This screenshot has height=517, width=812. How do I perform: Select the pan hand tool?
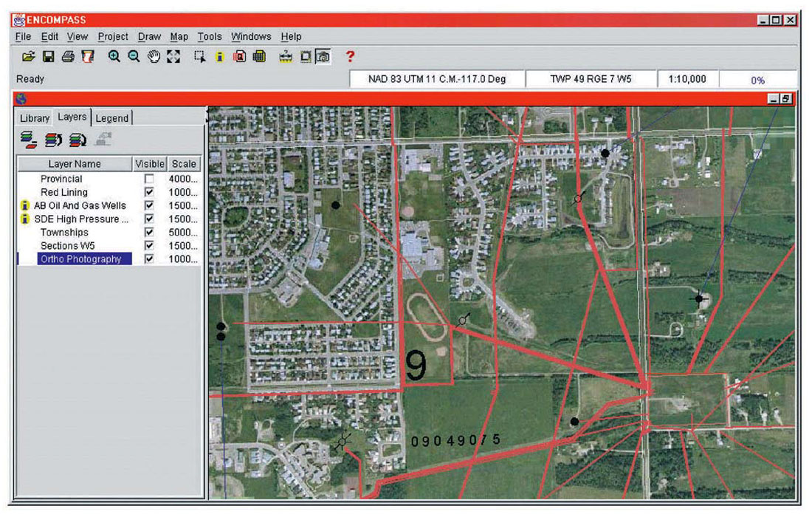(154, 56)
